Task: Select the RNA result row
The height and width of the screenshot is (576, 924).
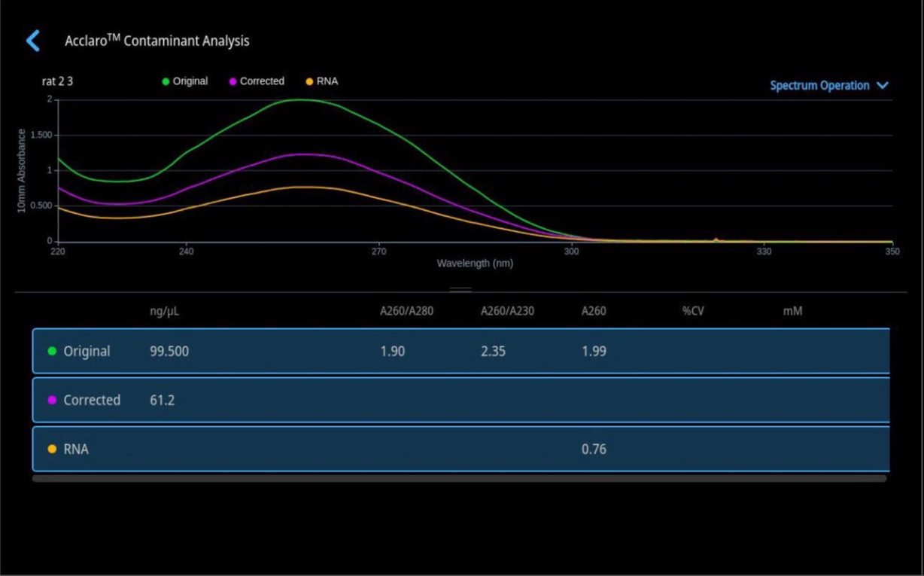Action: 460,449
